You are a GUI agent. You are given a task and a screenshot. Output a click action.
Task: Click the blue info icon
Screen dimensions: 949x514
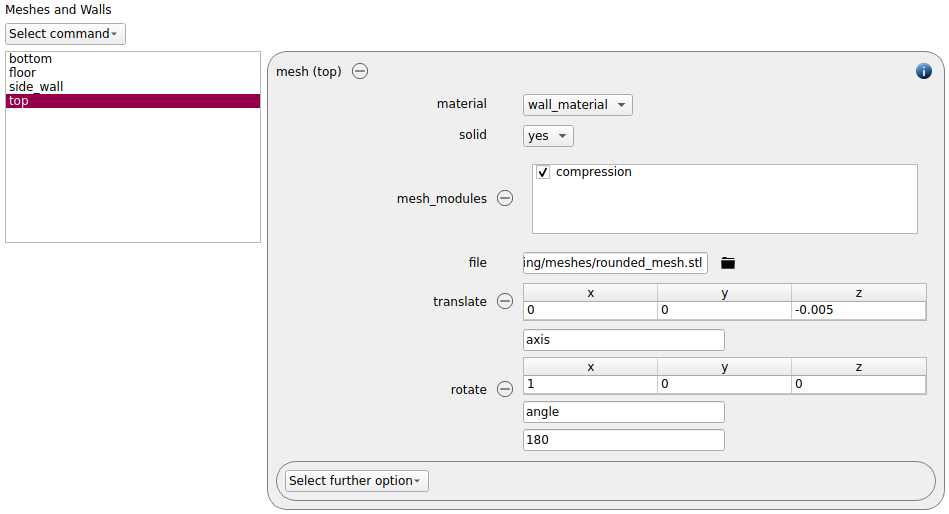(x=923, y=71)
